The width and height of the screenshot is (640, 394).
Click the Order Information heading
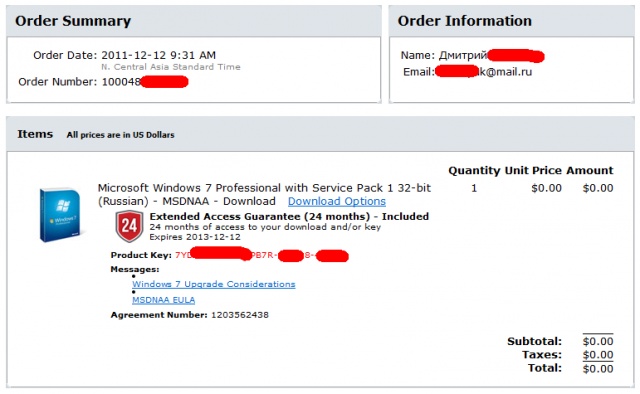pyautogui.click(x=464, y=21)
